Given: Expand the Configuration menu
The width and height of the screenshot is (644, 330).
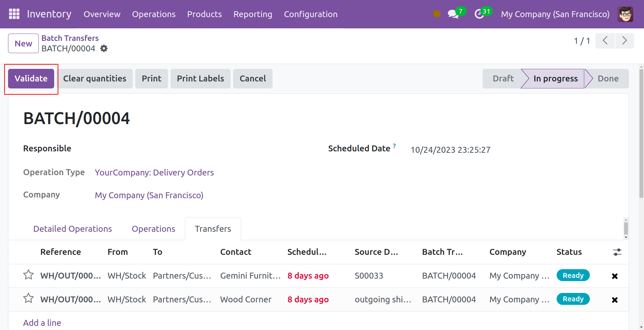Looking at the screenshot, I should tap(310, 14).
